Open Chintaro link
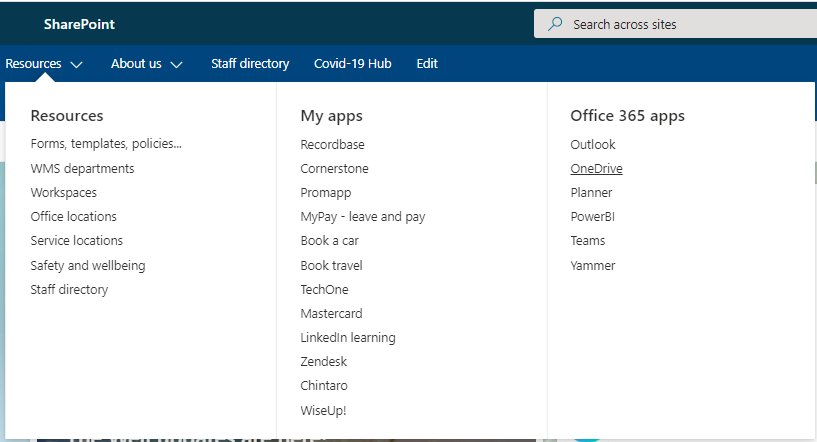This screenshot has width=817, height=442. [x=324, y=385]
